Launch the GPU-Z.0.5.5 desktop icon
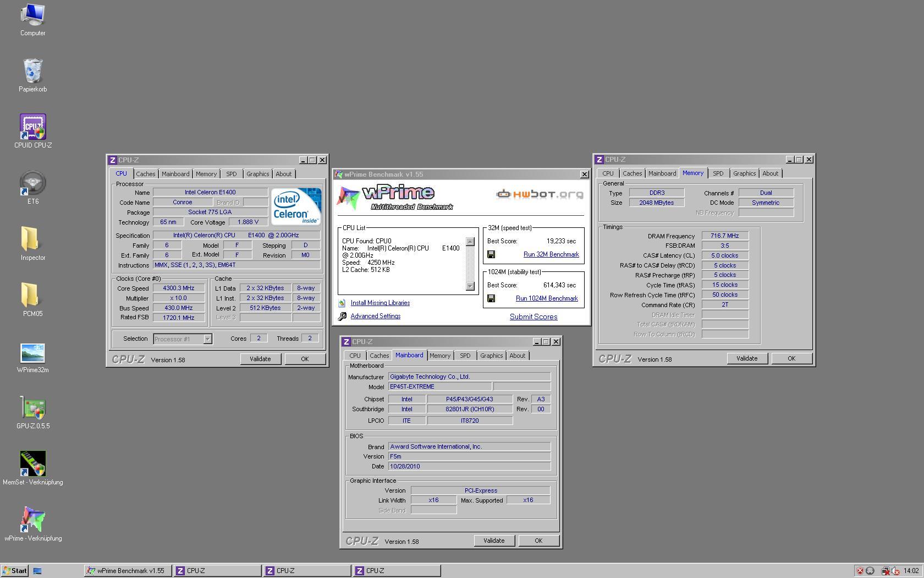The width and height of the screenshot is (924, 578). [32, 412]
